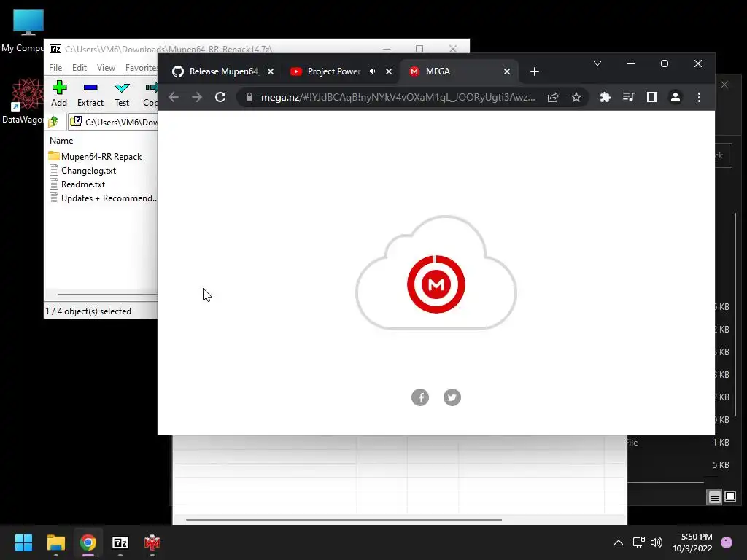
Task: Open a new Chrome tab
Action: (535, 71)
